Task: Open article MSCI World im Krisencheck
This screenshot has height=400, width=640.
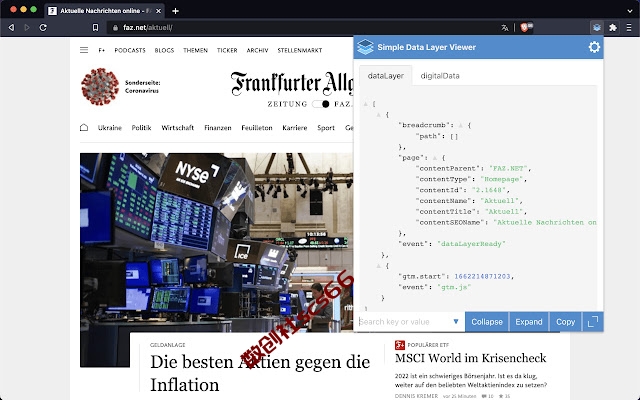Action: [x=470, y=358]
